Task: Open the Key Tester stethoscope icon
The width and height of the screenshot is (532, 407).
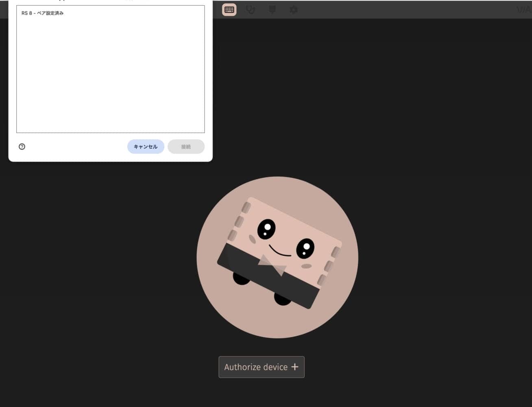Action: (251, 10)
